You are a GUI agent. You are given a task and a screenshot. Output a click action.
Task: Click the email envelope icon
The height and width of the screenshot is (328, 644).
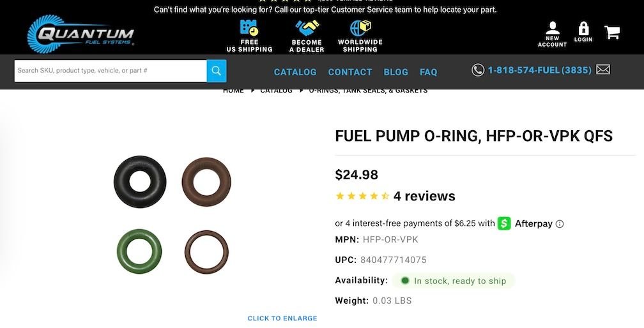[x=603, y=70]
